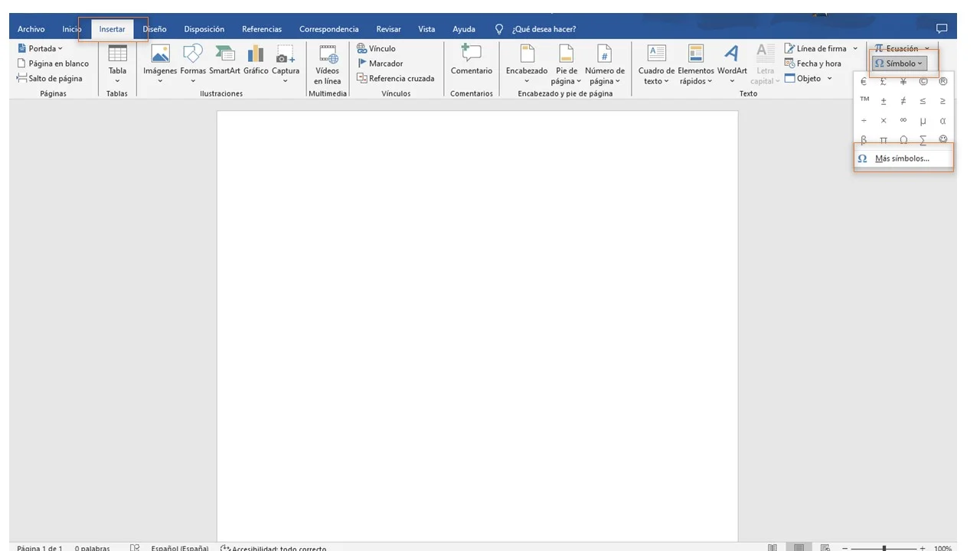Expand the Portada gallery

59,48
